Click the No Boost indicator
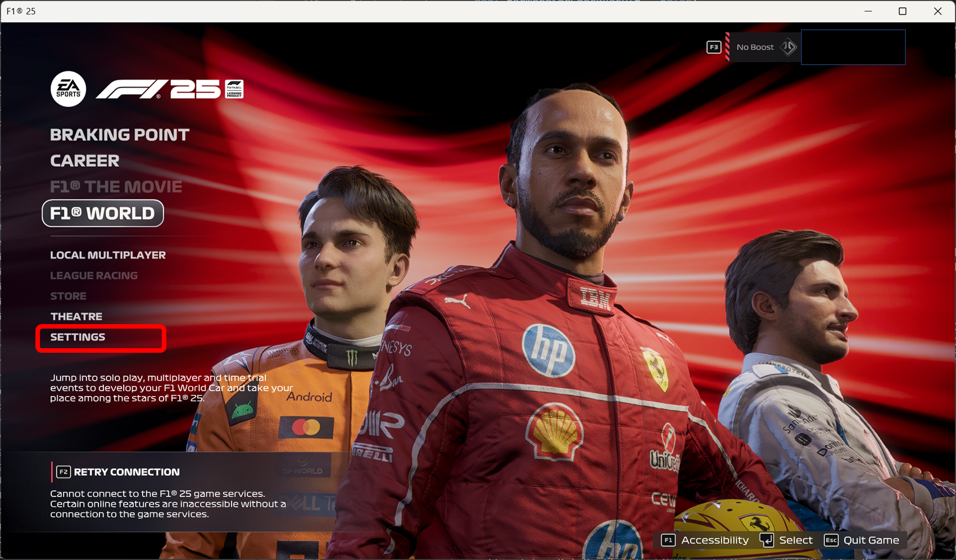 (x=755, y=47)
